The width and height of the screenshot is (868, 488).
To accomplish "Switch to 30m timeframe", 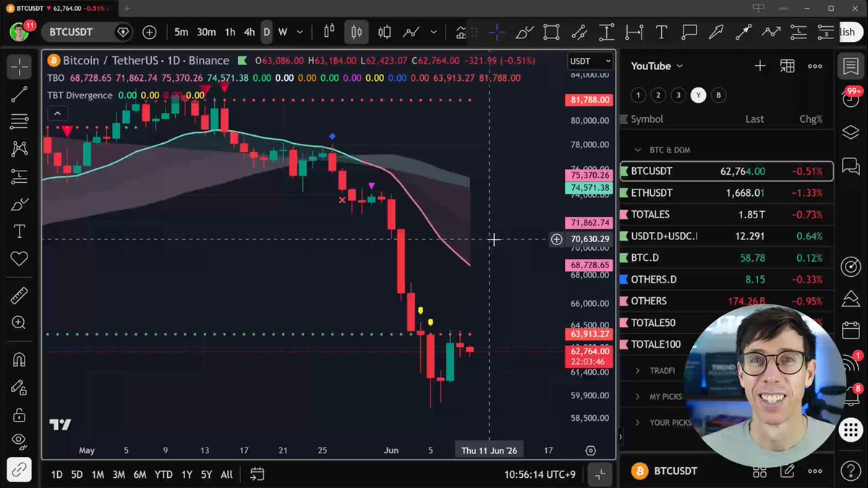I will 206,32.
